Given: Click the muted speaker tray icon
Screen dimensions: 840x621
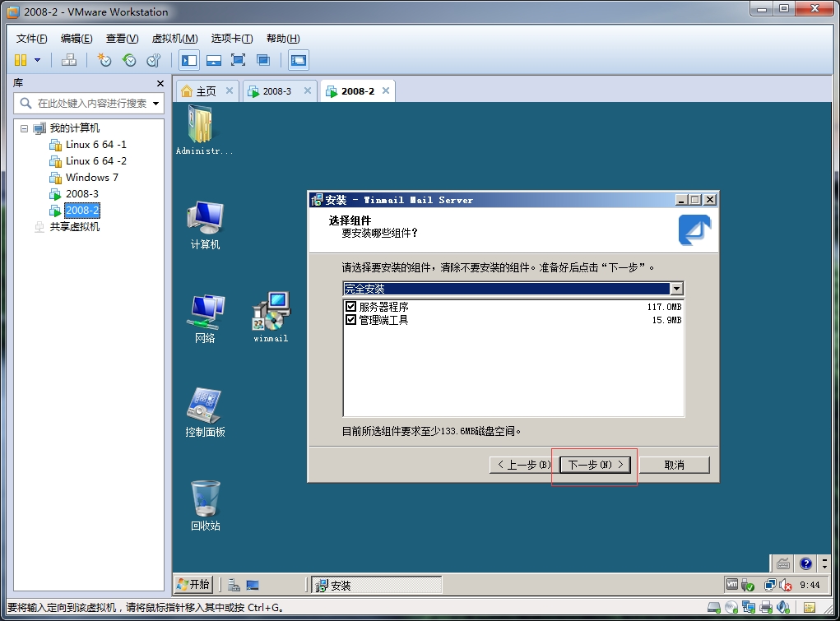Looking at the screenshot, I should tap(786, 585).
